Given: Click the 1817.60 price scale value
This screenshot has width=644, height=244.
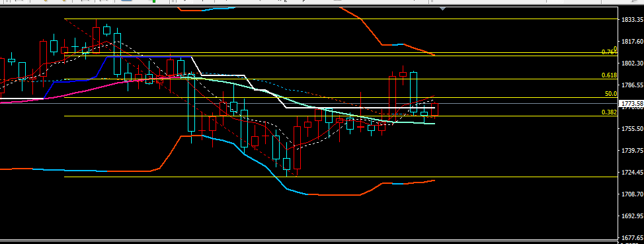Looking at the screenshot, I should [x=633, y=42].
